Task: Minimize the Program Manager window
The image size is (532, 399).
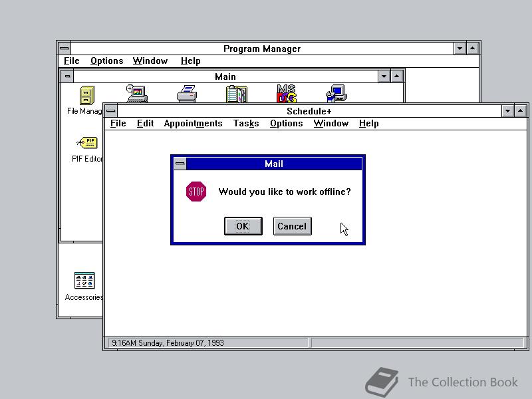Action: [x=460, y=49]
